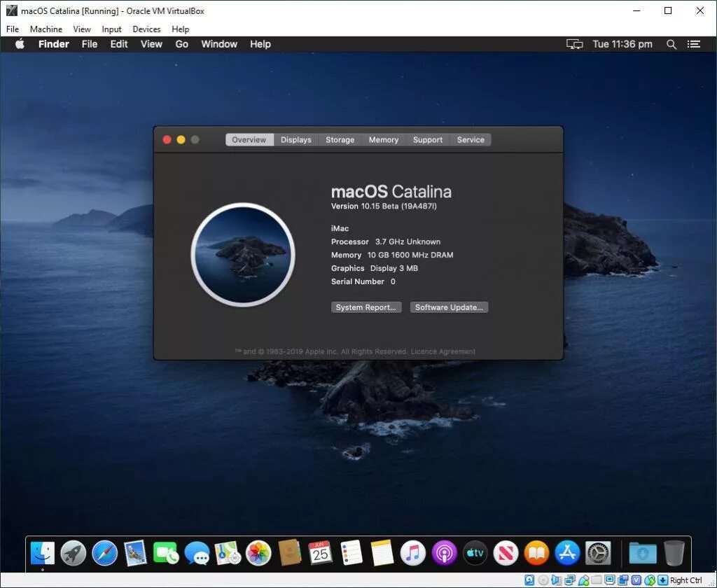Open VirtualBox Input menu
The width and height of the screenshot is (717, 588).
click(111, 29)
